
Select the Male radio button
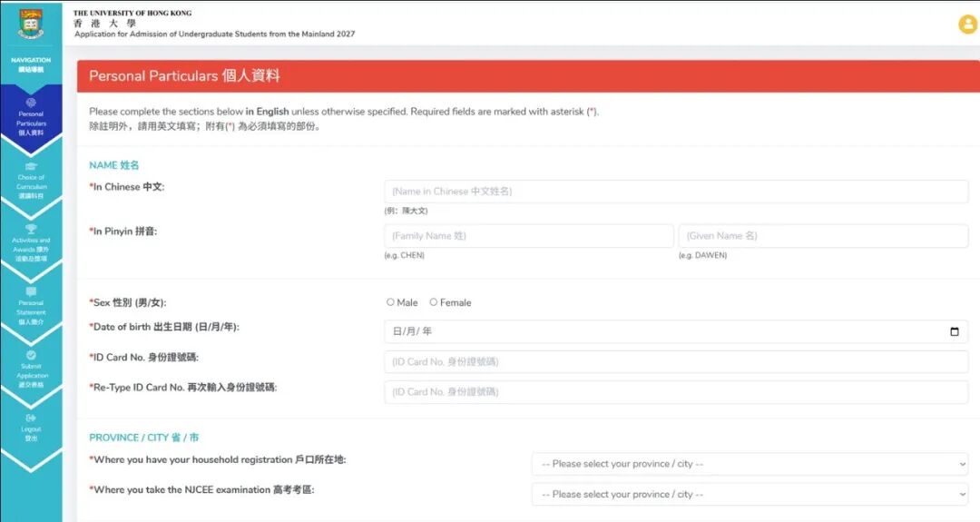(x=390, y=302)
